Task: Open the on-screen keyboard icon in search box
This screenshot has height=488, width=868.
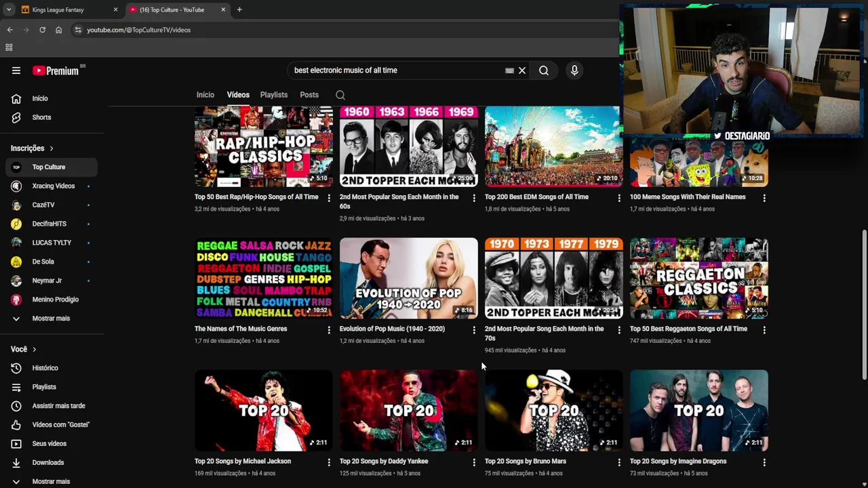Action: tap(509, 70)
